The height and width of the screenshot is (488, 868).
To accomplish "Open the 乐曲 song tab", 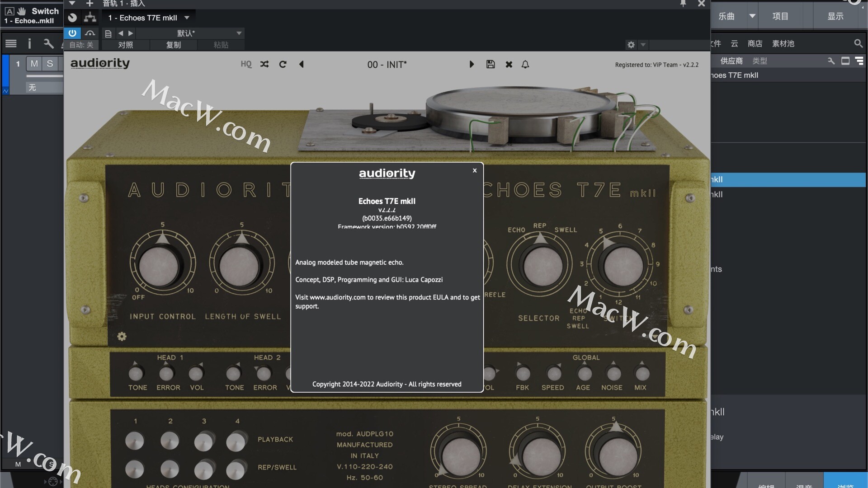I will [x=726, y=16].
